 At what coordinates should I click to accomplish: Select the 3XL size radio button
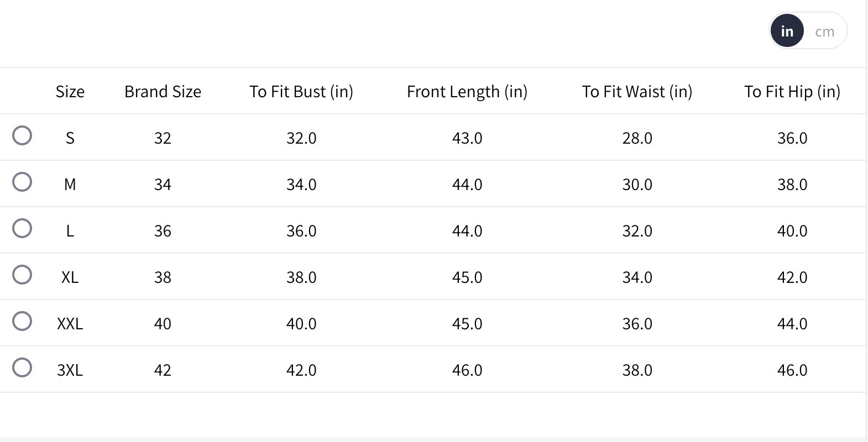point(22,367)
